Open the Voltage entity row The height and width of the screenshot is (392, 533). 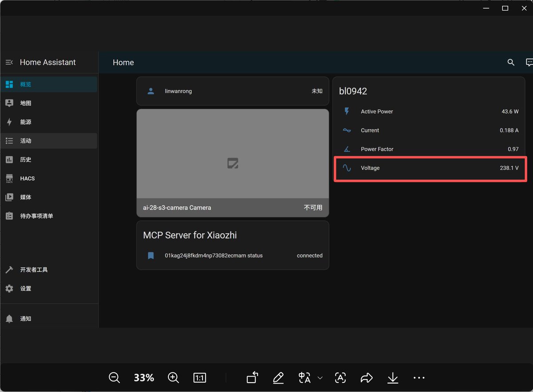(430, 168)
